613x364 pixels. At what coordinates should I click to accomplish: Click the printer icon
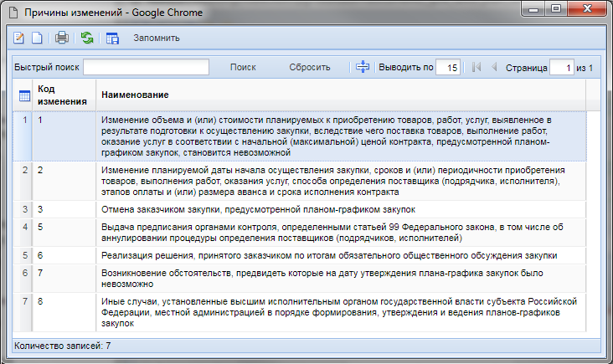61,38
